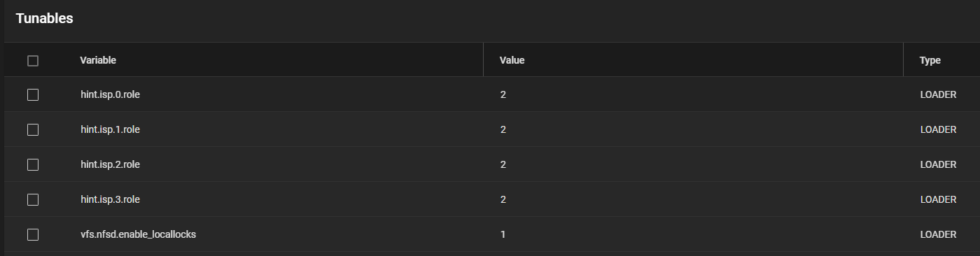Click value 2 in hint.isp.0.role row
This screenshot has width=980, height=256.
coord(503,94)
